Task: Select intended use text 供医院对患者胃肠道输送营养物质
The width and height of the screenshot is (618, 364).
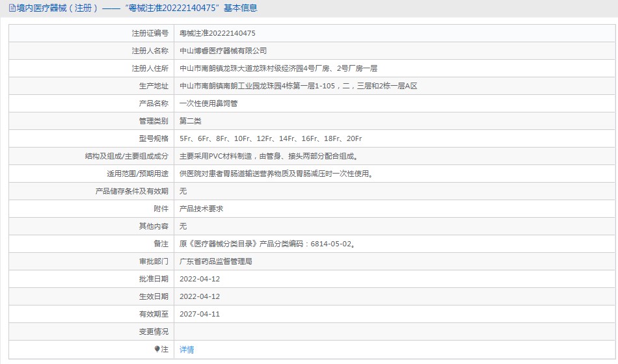Action: 277,174
